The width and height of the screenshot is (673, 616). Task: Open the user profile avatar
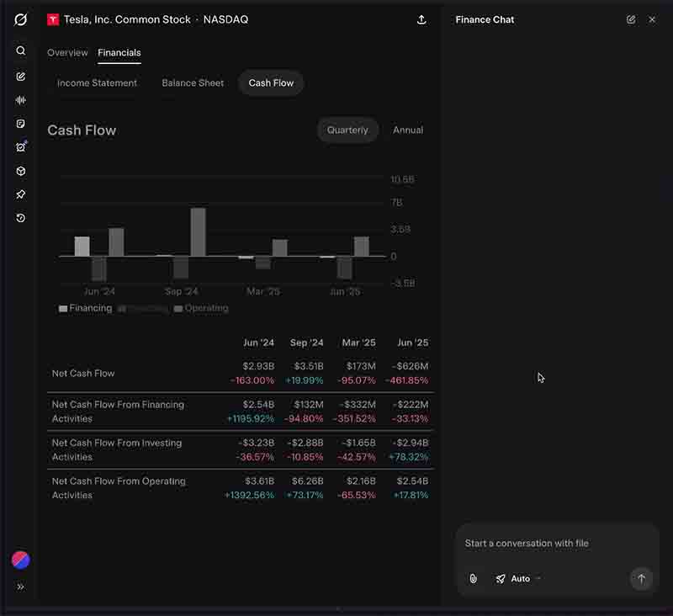click(20, 560)
